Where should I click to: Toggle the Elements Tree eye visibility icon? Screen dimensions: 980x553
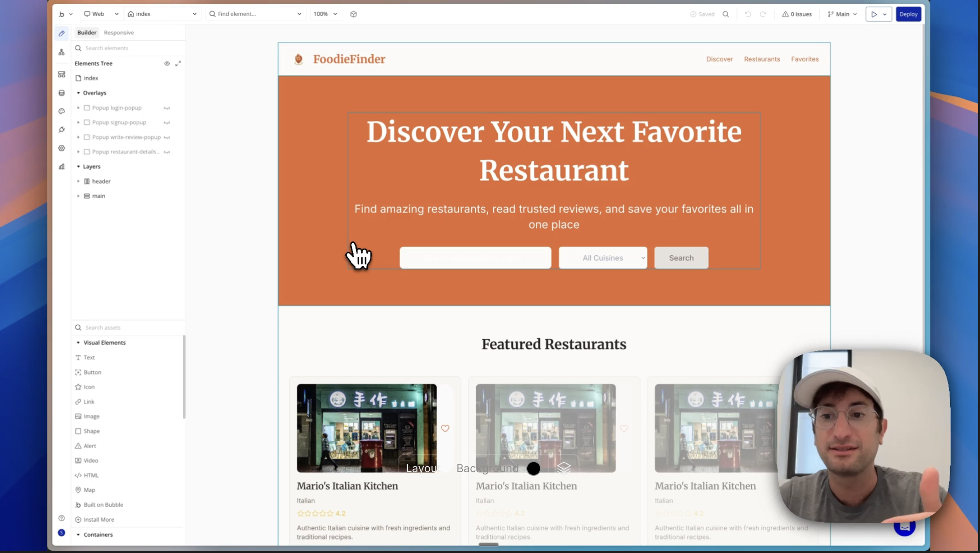[x=167, y=63]
